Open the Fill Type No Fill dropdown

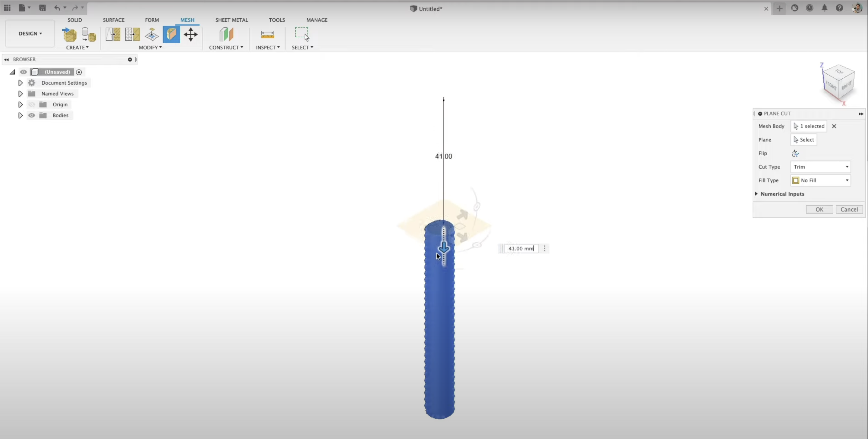click(x=820, y=180)
